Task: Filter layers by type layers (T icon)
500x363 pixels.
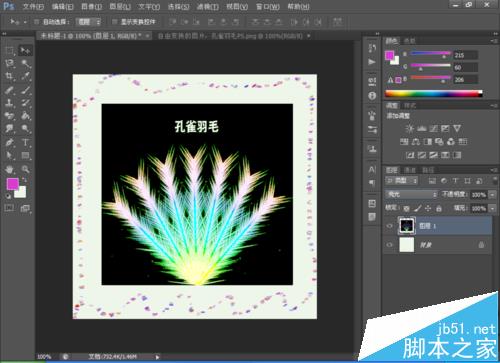Action: (455, 180)
